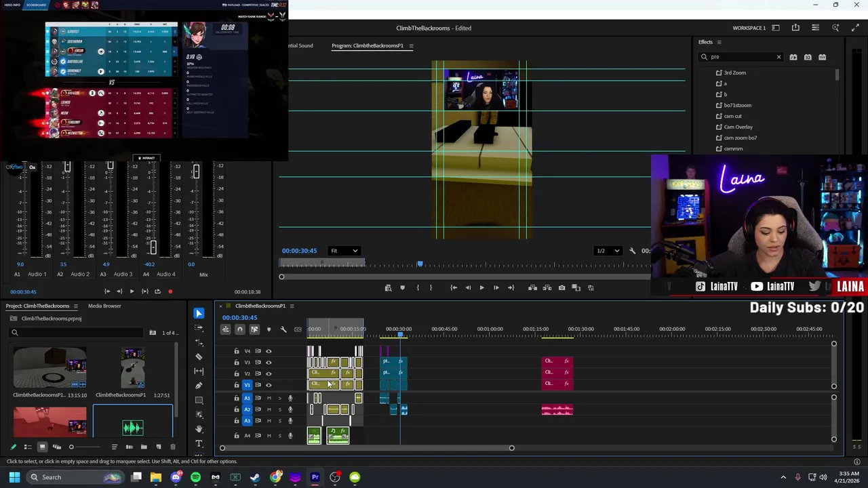Open Spotify from the taskbar
This screenshot has height=488, width=868.
coord(195,477)
